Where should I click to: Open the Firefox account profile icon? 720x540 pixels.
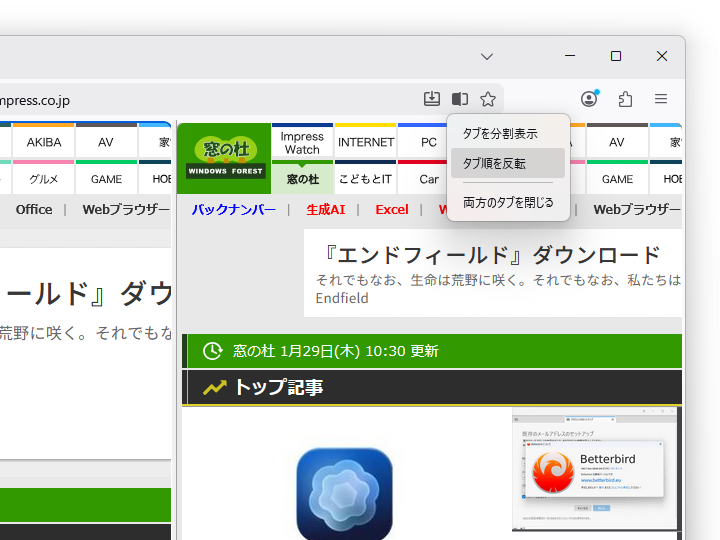coord(590,98)
